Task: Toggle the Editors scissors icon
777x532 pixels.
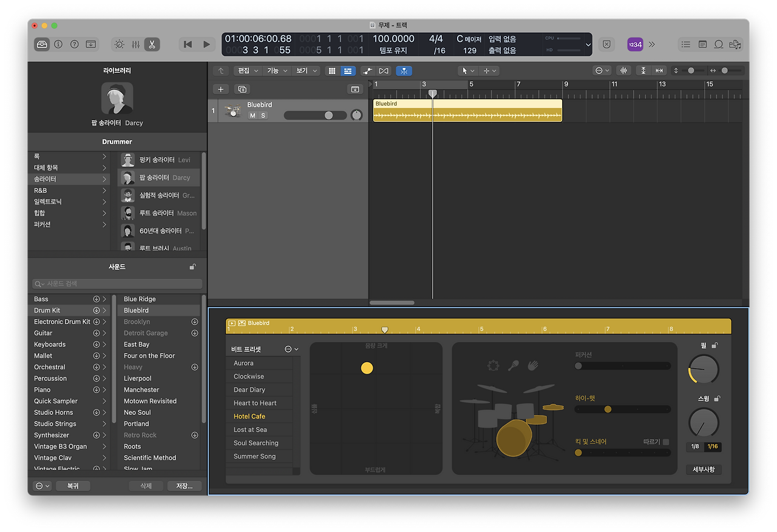Action: [x=152, y=44]
